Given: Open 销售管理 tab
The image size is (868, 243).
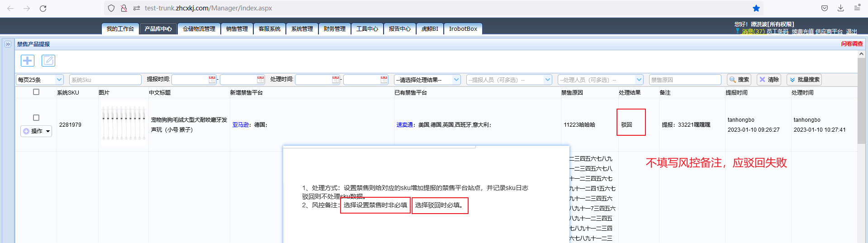Looking at the screenshot, I should coord(237,29).
